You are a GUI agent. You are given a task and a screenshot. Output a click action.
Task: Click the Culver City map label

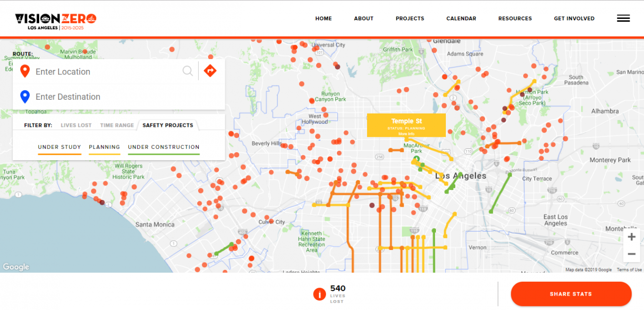(x=272, y=222)
